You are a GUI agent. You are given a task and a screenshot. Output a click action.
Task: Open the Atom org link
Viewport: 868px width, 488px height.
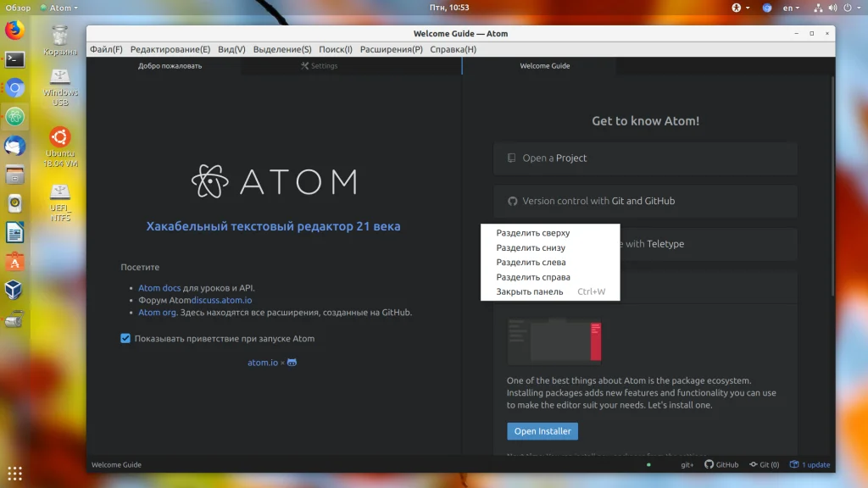[x=157, y=312]
